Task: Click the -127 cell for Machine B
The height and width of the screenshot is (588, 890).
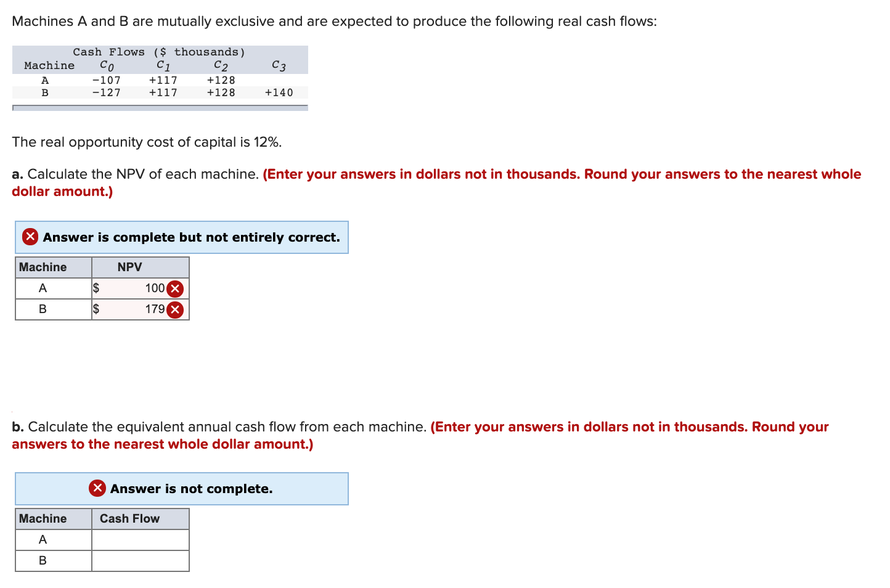Action: coord(105,92)
